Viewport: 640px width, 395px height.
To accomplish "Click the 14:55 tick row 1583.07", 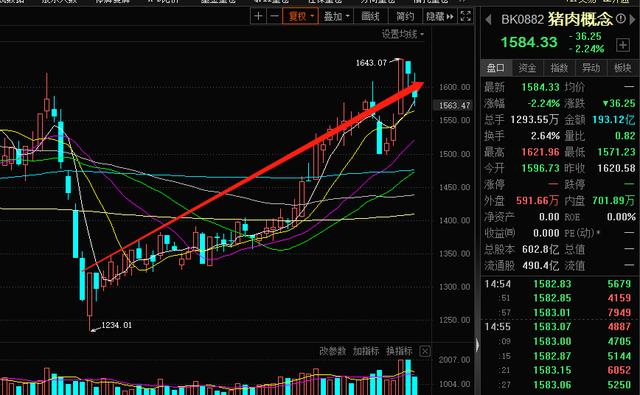I will click(x=559, y=327).
